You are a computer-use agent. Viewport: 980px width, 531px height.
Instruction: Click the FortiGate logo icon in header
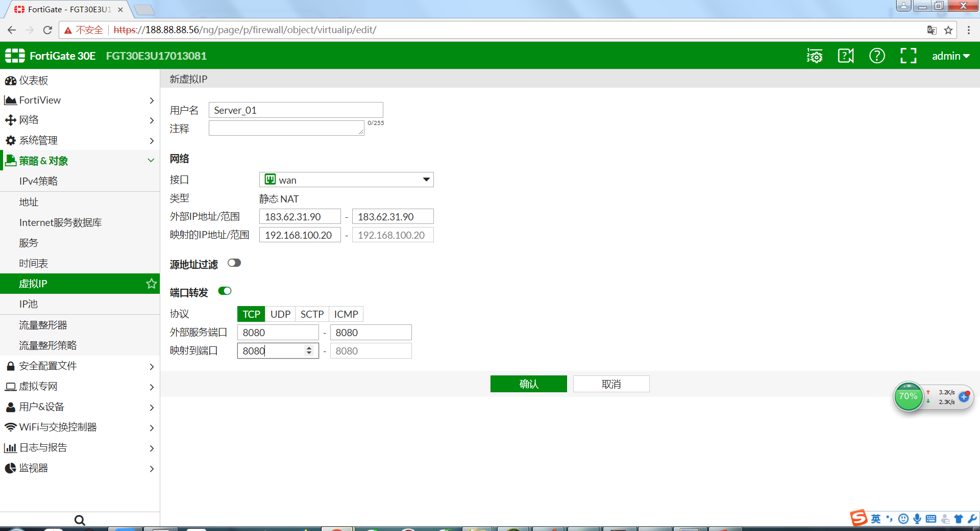pyautogui.click(x=15, y=56)
